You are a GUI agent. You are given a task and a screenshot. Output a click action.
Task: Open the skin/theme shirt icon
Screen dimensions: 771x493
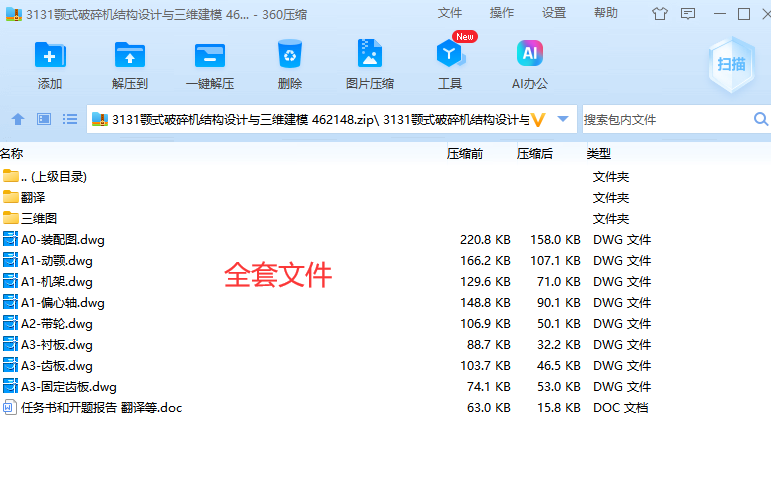coord(660,14)
